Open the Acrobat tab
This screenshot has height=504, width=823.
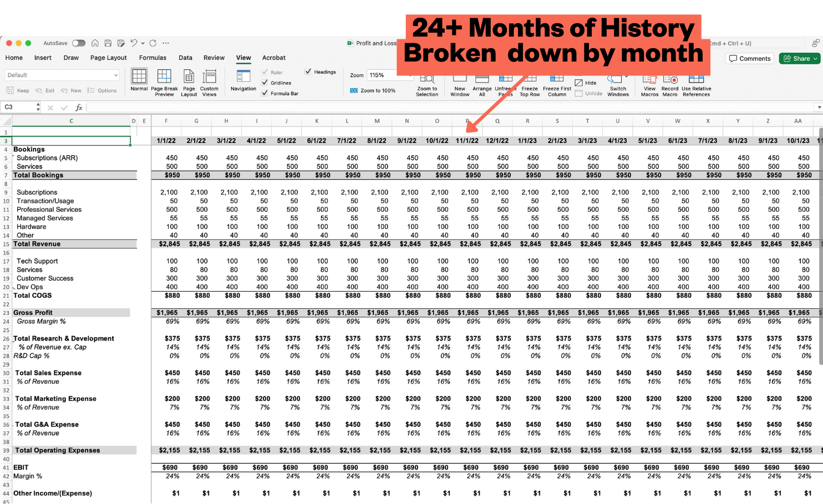(x=274, y=58)
